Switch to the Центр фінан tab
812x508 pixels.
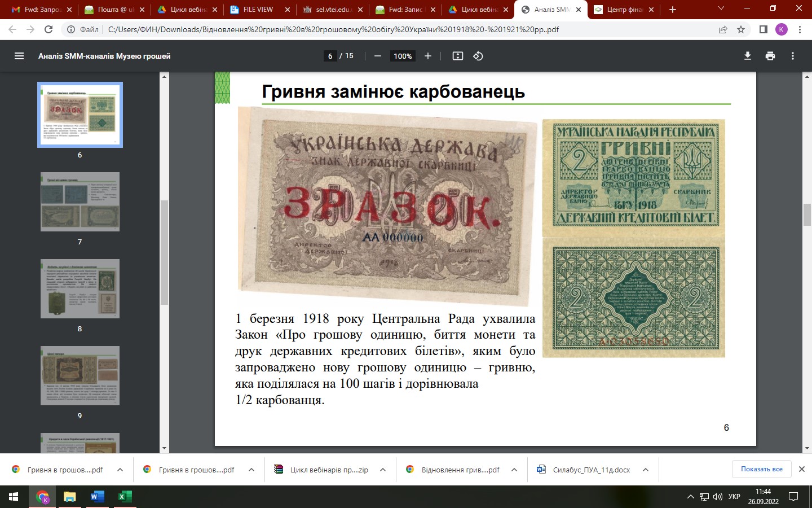tap(623, 10)
